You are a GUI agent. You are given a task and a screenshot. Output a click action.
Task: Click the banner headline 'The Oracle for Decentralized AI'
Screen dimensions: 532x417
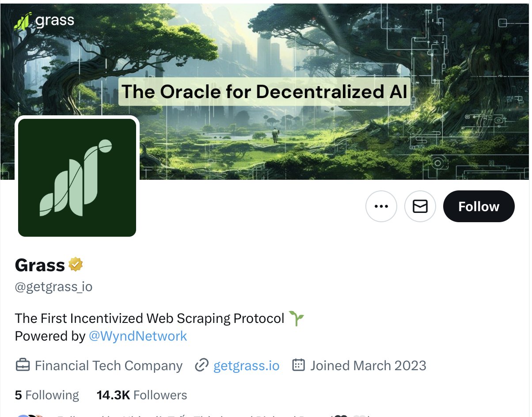(x=264, y=91)
